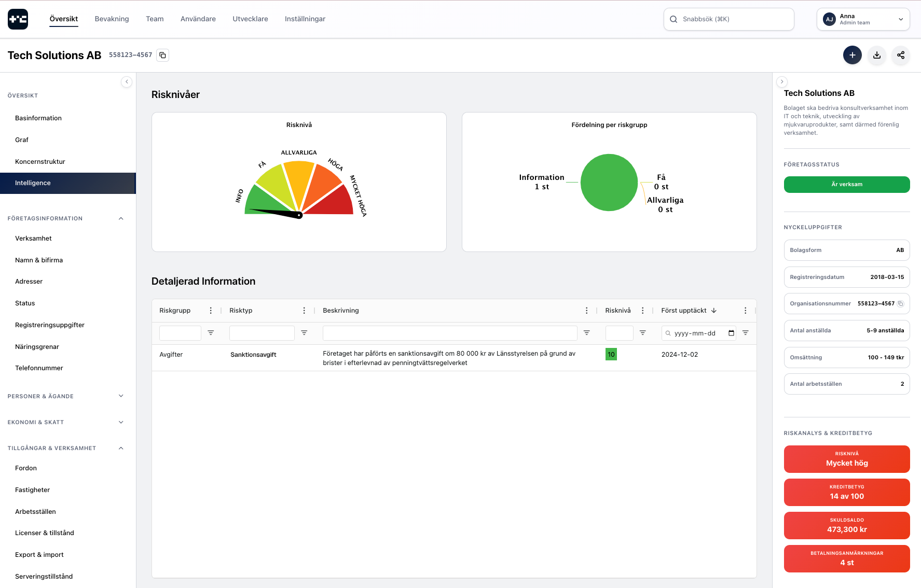Switch to the Bevakning tab
The width and height of the screenshot is (921, 588).
(112, 19)
